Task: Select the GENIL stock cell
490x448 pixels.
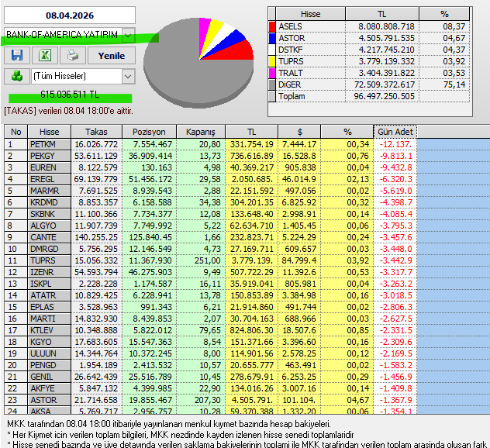Action: click(x=50, y=377)
